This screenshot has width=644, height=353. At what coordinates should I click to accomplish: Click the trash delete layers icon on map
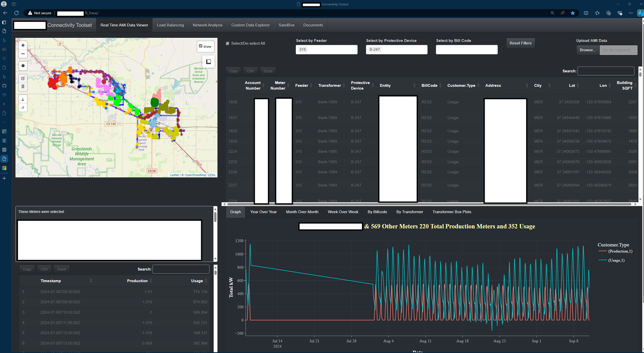click(23, 86)
